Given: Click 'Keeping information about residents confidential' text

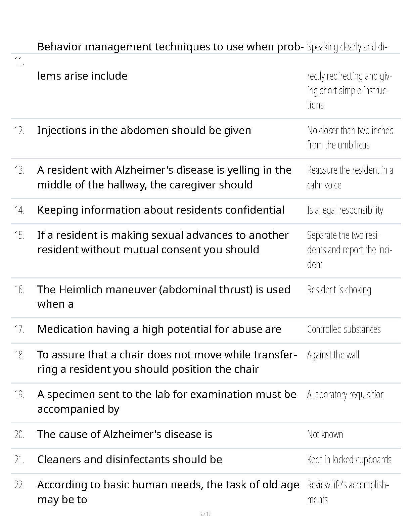Looking at the screenshot, I should [x=161, y=210].
